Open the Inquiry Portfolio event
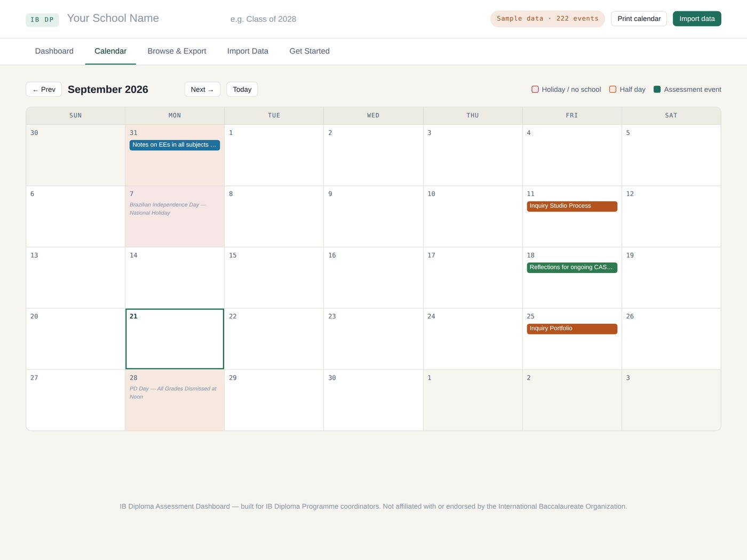The image size is (747, 560). [572, 329]
